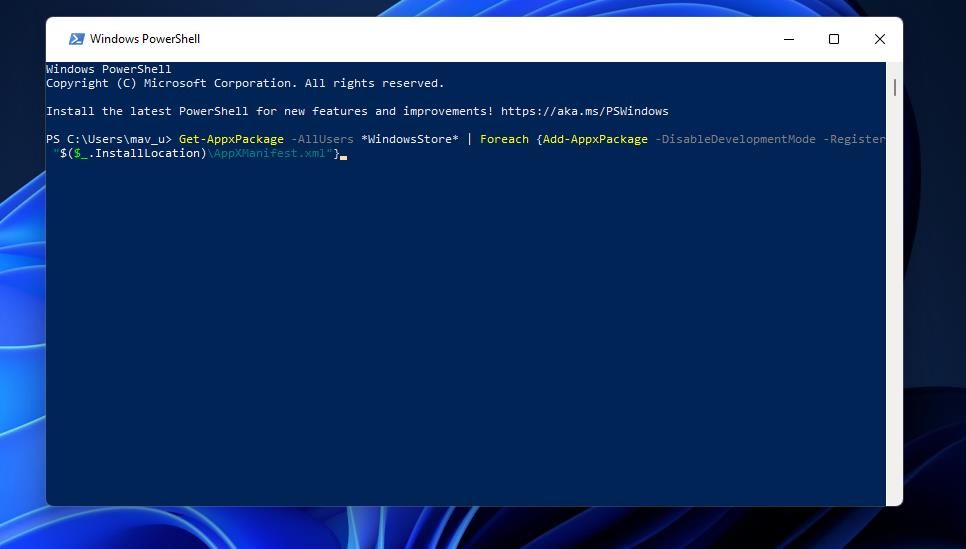Click the -DisableDevelopmentMode parameter text
The image size is (966, 549).
[735, 139]
